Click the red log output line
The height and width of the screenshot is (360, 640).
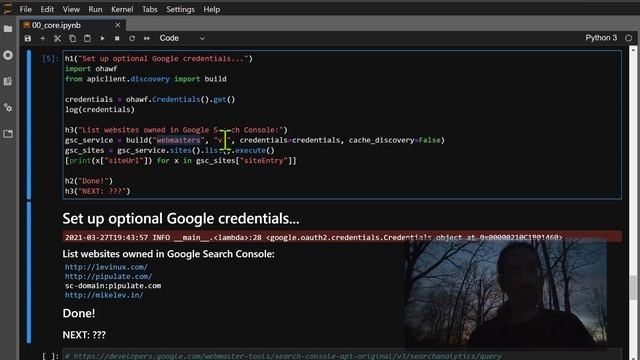342,237
